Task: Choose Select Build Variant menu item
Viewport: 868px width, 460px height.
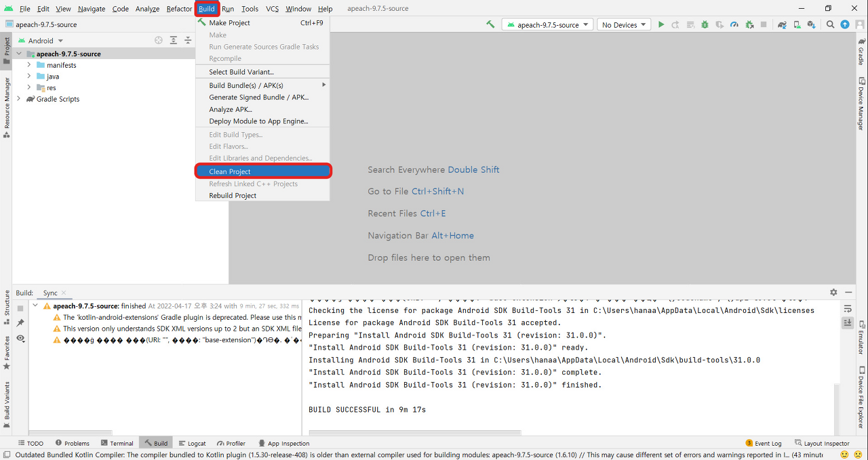Action: [x=262, y=72]
